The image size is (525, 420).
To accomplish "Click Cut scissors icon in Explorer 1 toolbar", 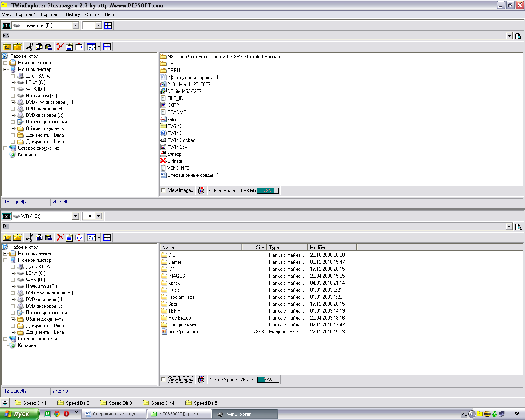I will 29,47.
